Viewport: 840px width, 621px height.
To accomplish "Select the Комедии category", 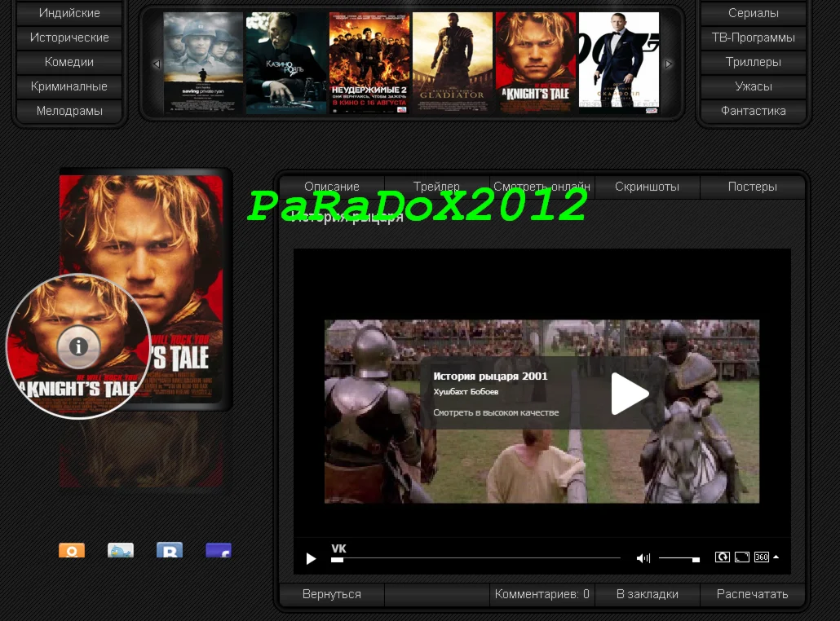I will pos(69,62).
